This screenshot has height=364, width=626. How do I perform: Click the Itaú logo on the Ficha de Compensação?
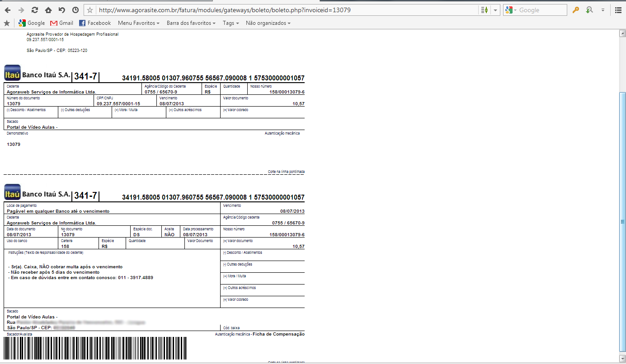click(x=12, y=192)
